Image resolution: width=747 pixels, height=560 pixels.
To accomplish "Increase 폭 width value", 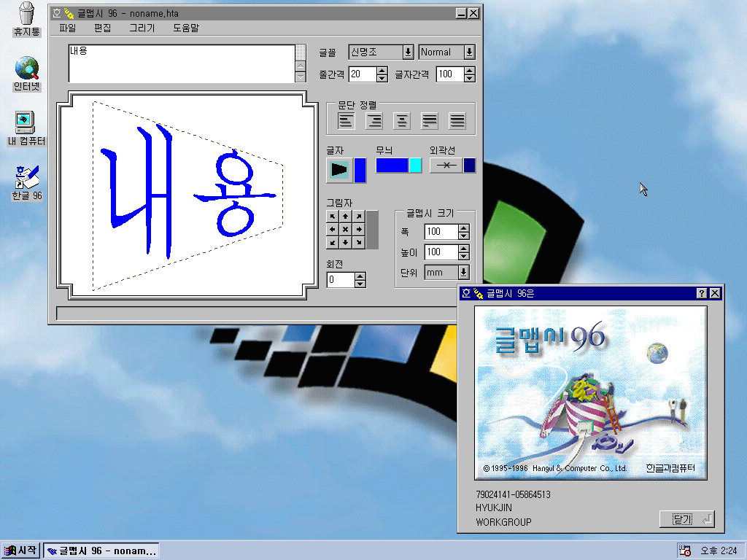I will [x=464, y=228].
